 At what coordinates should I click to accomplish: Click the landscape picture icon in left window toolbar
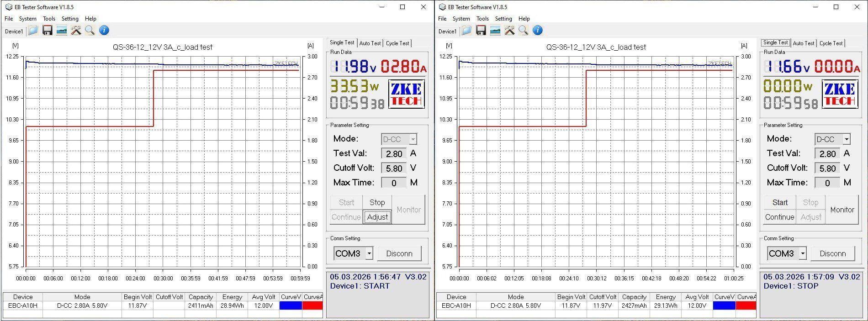click(61, 31)
